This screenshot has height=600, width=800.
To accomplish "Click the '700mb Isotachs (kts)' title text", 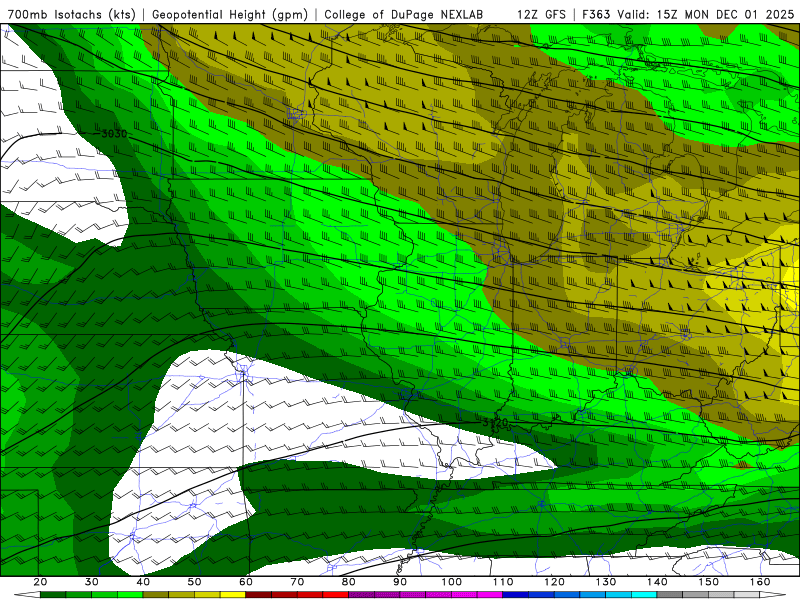I will tap(72, 14).
